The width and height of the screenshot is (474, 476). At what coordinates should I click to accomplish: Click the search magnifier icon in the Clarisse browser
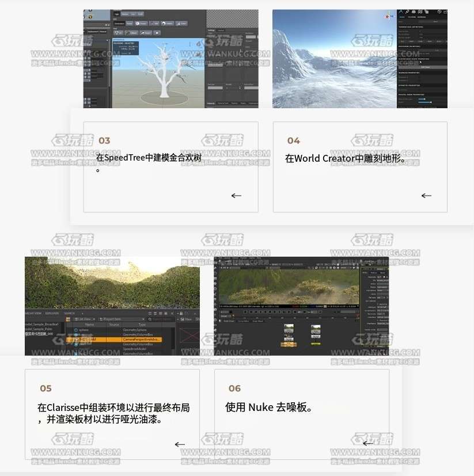[150, 319]
